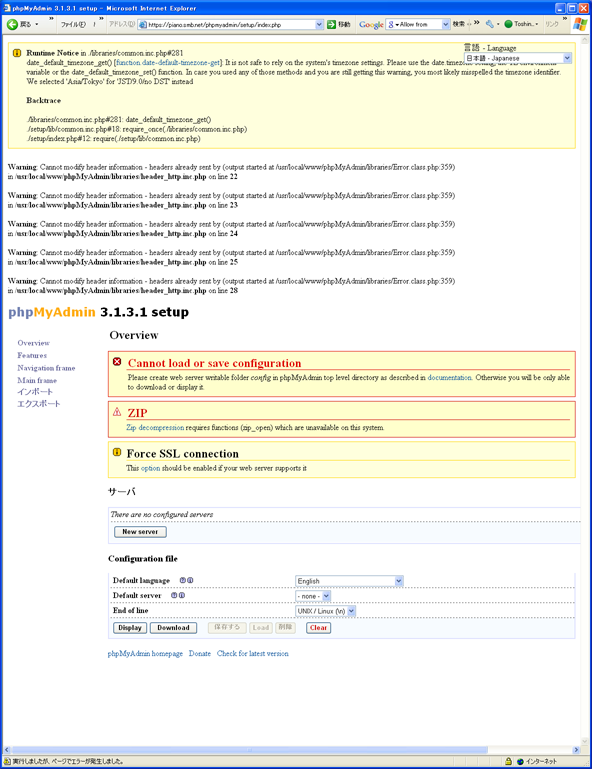The image size is (592, 769).
Task: Click the リンク links toolbar label
Action: [552, 24]
